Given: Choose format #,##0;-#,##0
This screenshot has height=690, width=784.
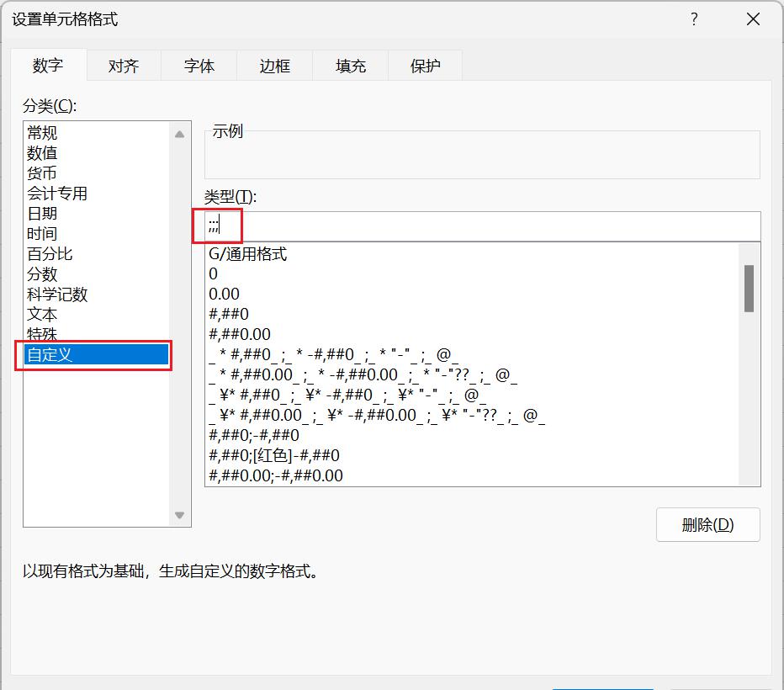Looking at the screenshot, I should [x=473, y=435].
